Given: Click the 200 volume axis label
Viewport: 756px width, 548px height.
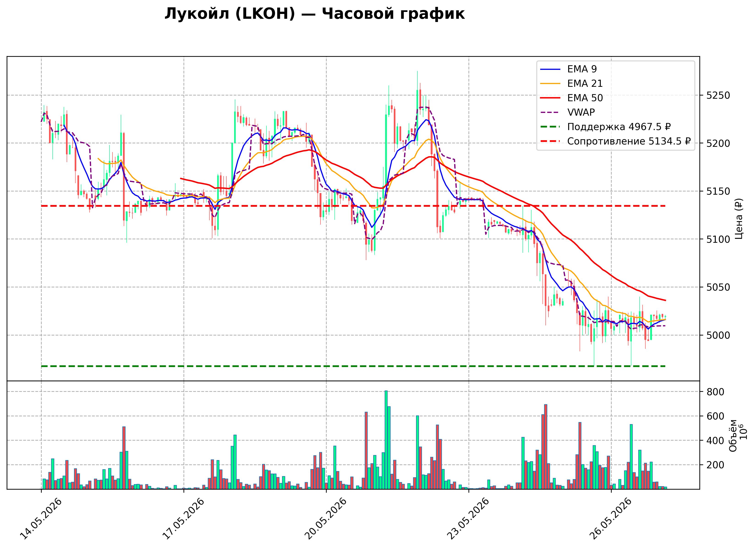Looking at the screenshot, I should (x=716, y=465).
